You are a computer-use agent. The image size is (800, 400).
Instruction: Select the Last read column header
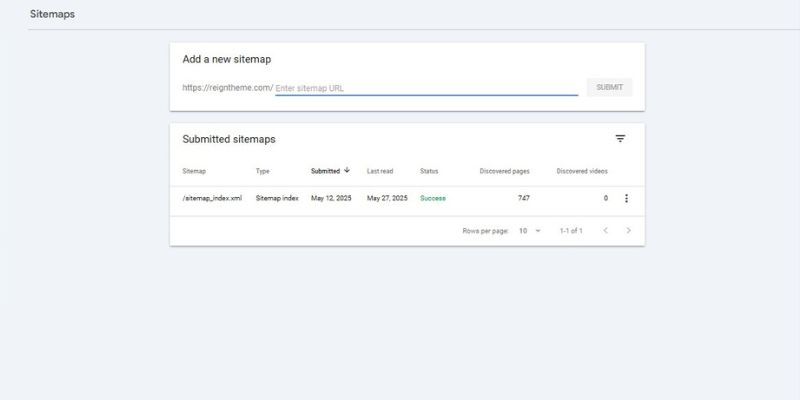coord(381,171)
